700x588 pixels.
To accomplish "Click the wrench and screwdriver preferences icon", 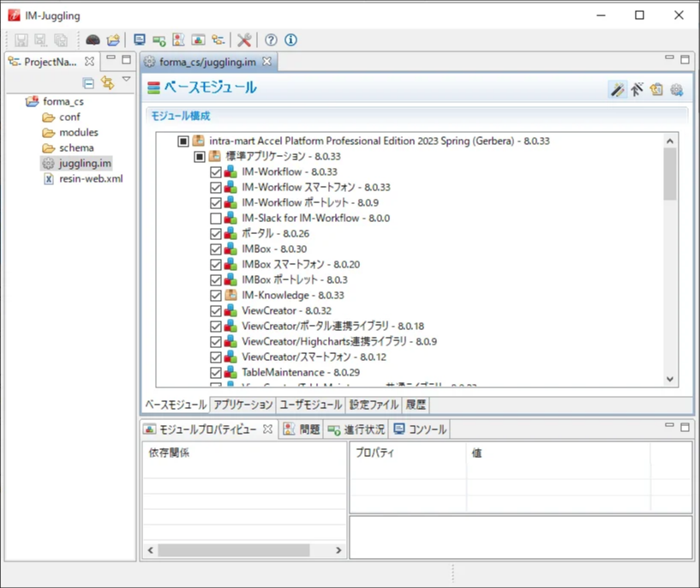I will coord(244,39).
